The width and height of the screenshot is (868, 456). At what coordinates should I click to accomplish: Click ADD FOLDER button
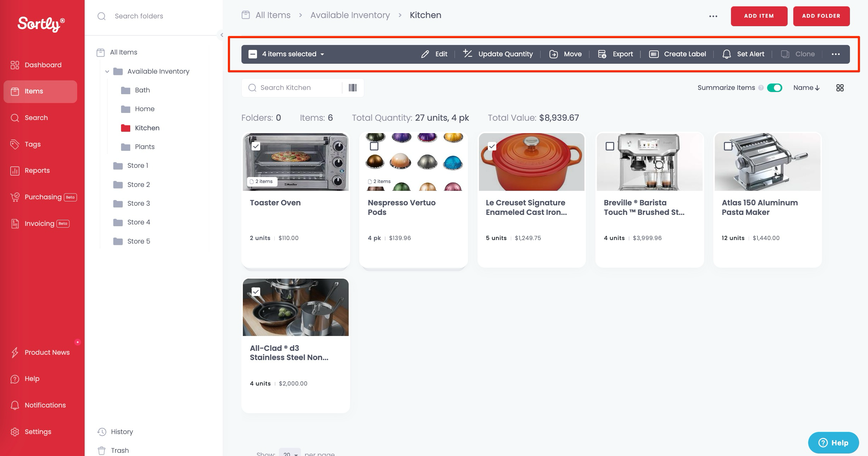tap(821, 16)
